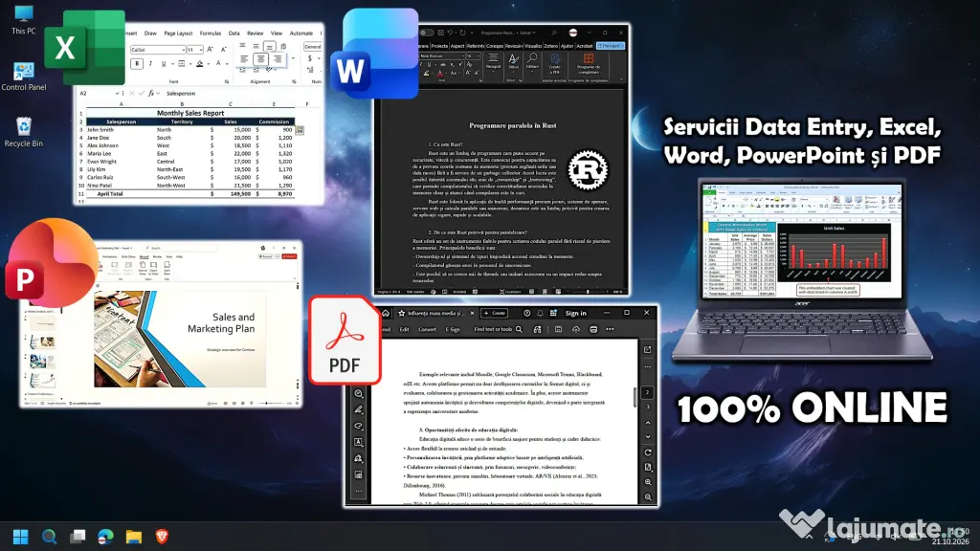Click Create a PDF button in Word
The height and width of the screenshot is (551, 980).
click(x=554, y=64)
